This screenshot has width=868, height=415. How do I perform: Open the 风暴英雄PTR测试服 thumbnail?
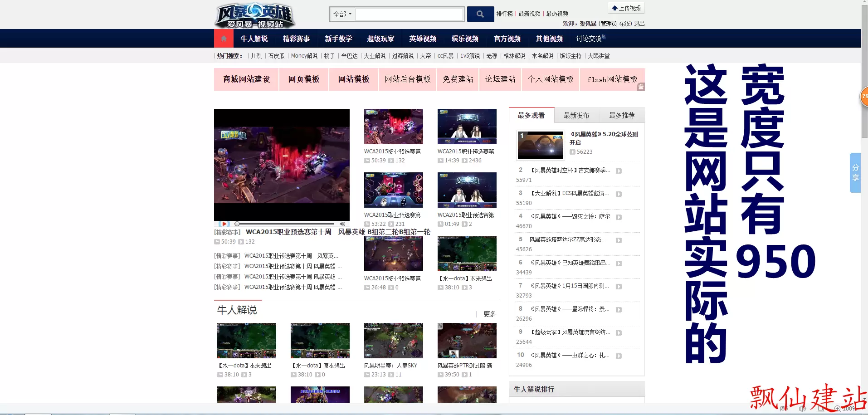467,341
